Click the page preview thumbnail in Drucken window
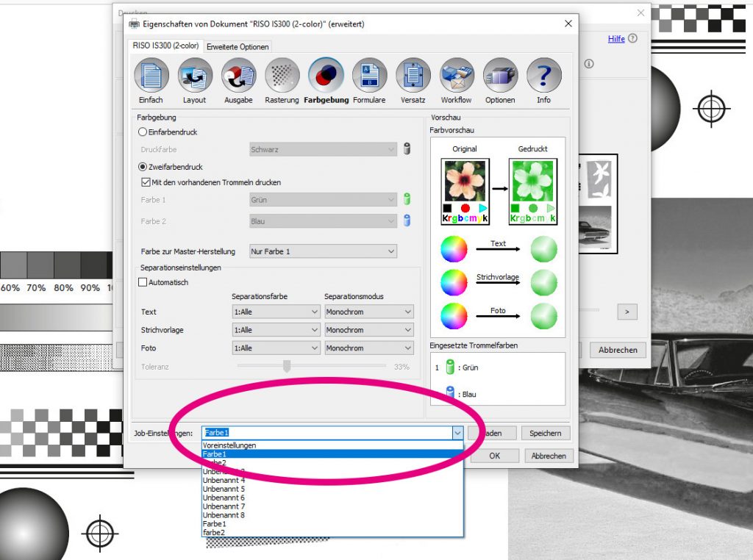The height and width of the screenshot is (560, 753). tap(599, 204)
